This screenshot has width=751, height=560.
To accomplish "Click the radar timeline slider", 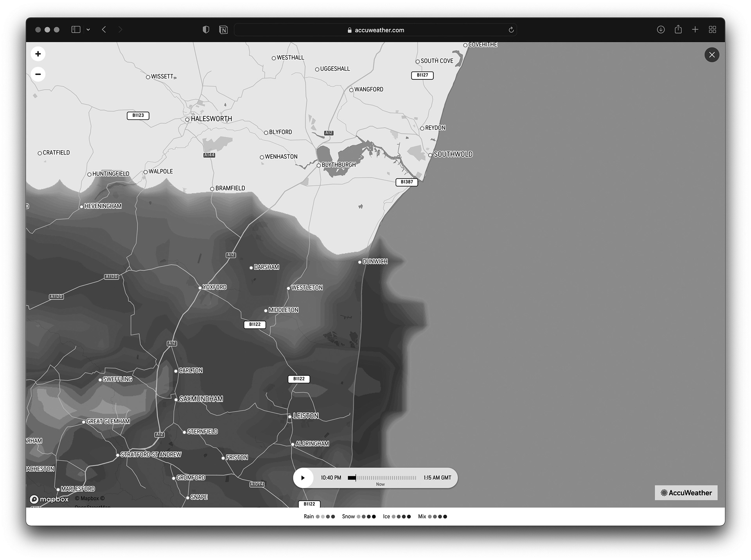I will point(382,478).
